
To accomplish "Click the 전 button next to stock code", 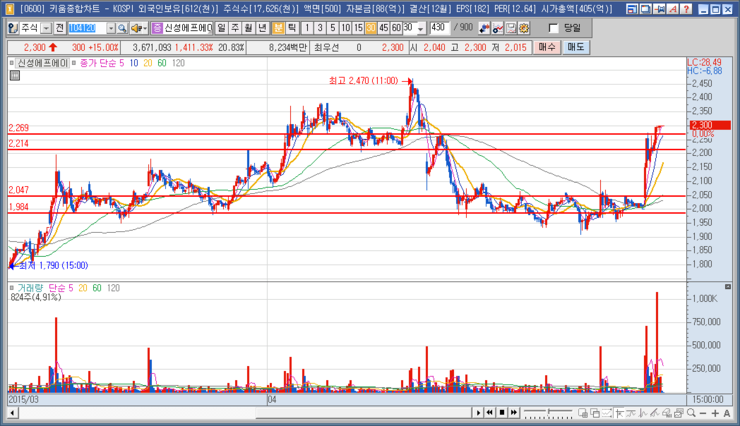I will point(59,28).
